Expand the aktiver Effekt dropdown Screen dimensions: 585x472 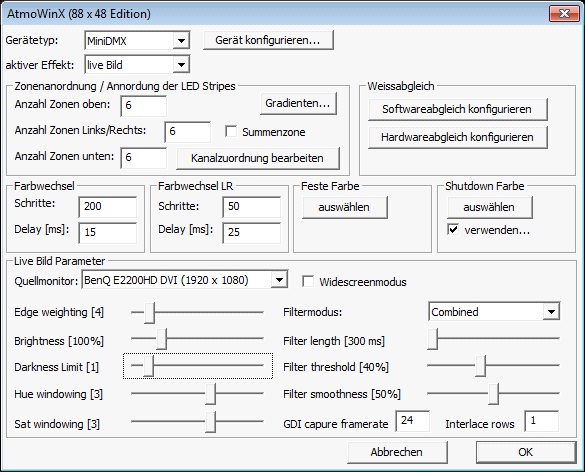(x=137, y=65)
